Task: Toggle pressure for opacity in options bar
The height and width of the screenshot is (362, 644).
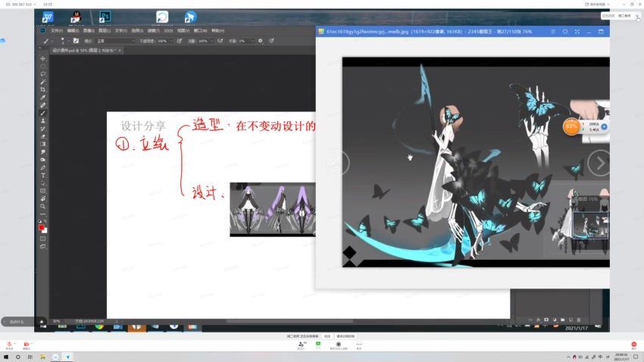Action: 180,41
